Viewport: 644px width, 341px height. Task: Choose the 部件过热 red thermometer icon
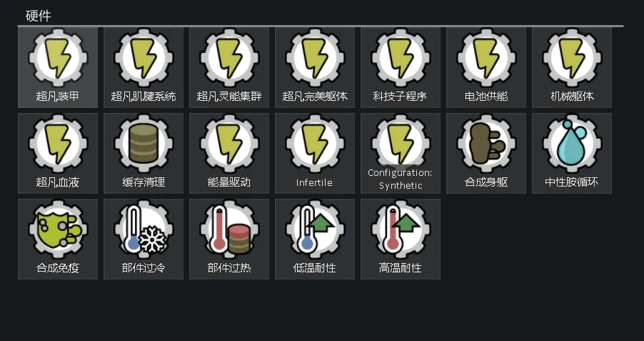(x=229, y=230)
